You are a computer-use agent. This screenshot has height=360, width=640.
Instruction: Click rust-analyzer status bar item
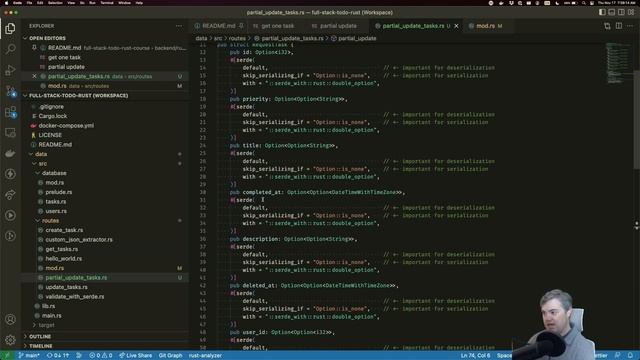[x=205, y=356]
